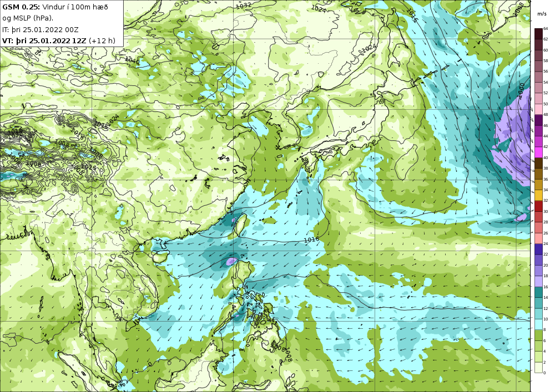Click the legend value "48"

click(x=546, y=115)
